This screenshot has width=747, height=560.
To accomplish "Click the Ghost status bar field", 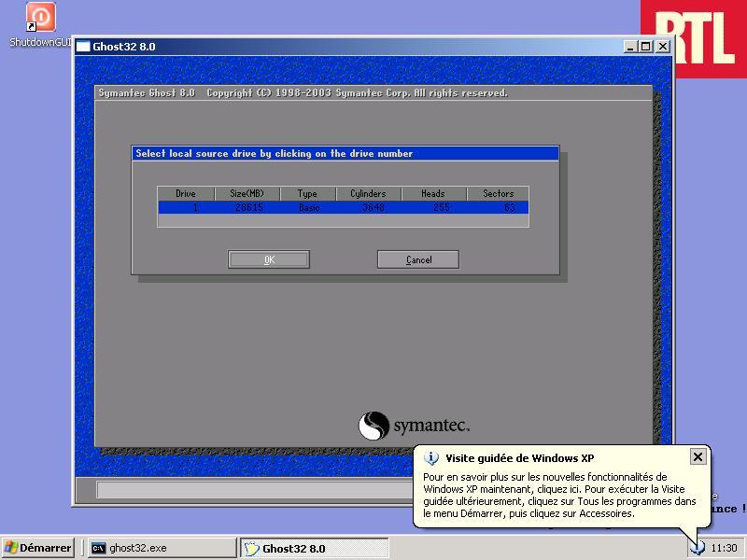I will pyautogui.click(x=255, y=489).
